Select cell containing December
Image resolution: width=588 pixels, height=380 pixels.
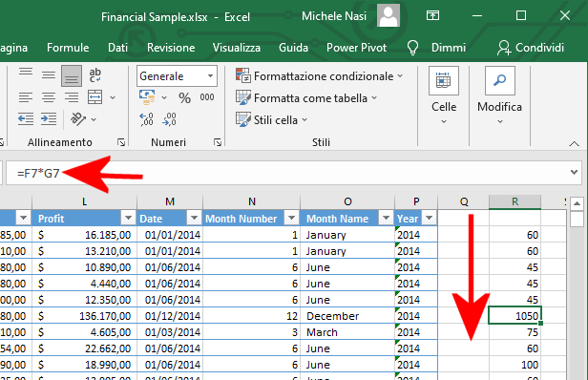[347, 316]
